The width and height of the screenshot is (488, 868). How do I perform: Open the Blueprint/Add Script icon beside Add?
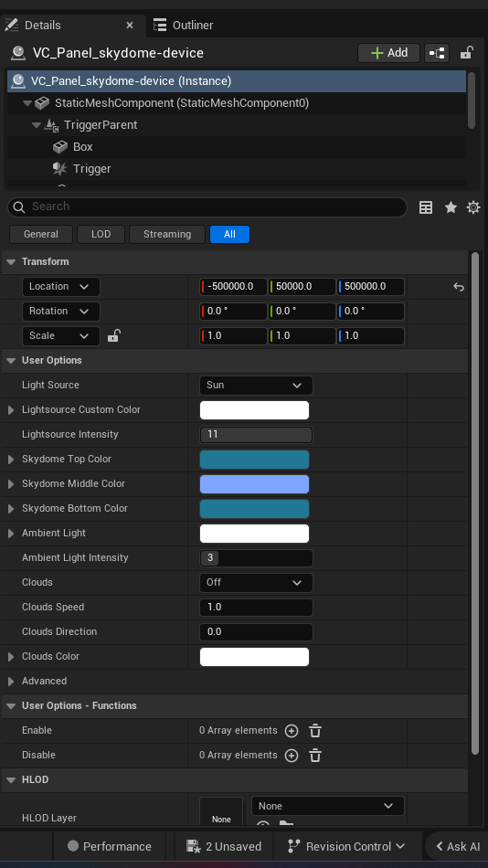pyautogui.click(x=437, y=53)
